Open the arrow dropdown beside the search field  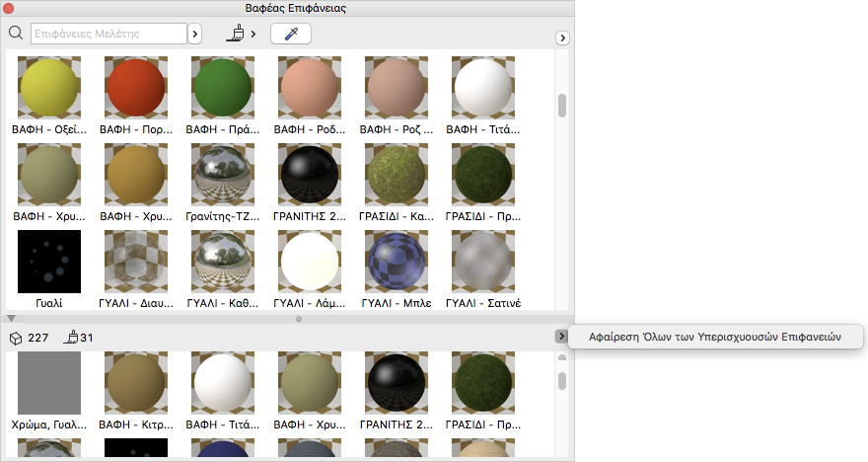click(x=195, y=34)
